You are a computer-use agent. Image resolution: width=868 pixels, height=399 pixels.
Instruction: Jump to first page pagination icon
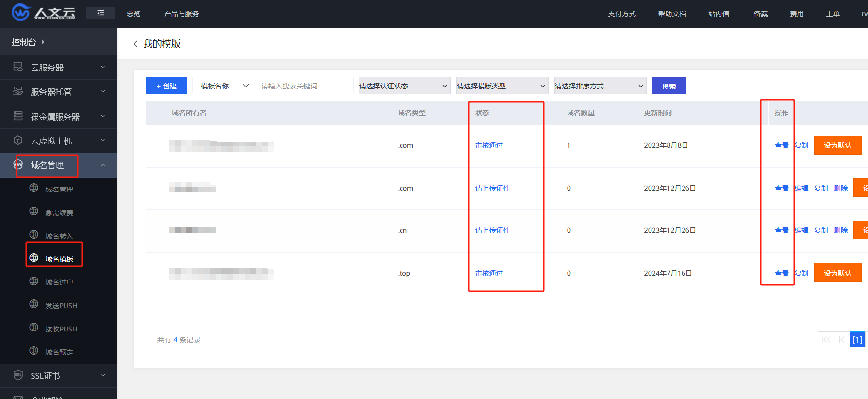pyautogui.click(x=826, y=340)
